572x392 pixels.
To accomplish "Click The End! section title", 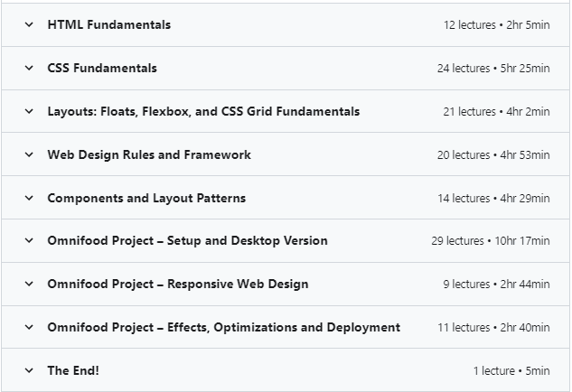I will pos(73,371).
